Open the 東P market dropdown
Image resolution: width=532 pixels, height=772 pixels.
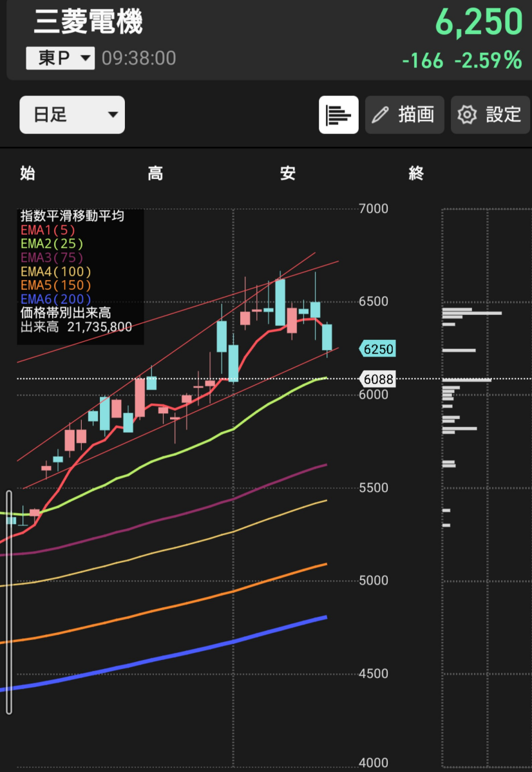pos(60,58)
